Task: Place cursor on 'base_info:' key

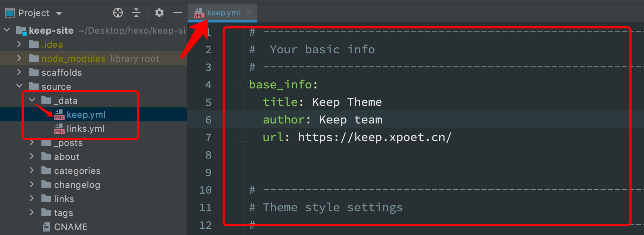Action: (x=283, y=85)
